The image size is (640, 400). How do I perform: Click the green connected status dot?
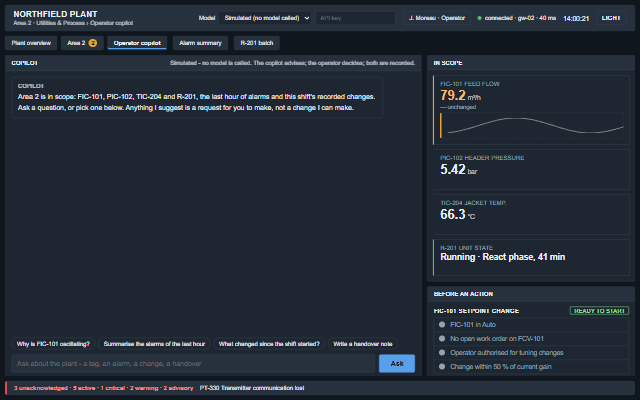479,18
